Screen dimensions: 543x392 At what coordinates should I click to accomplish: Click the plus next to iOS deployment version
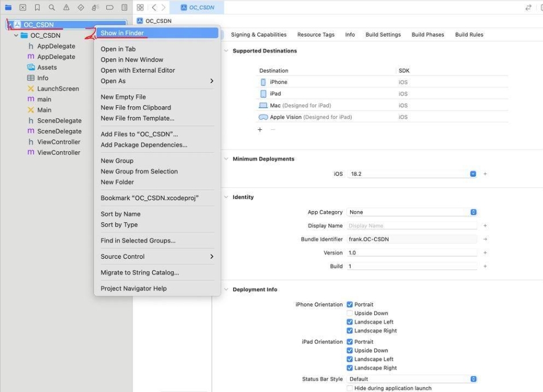tap(485, 174)
